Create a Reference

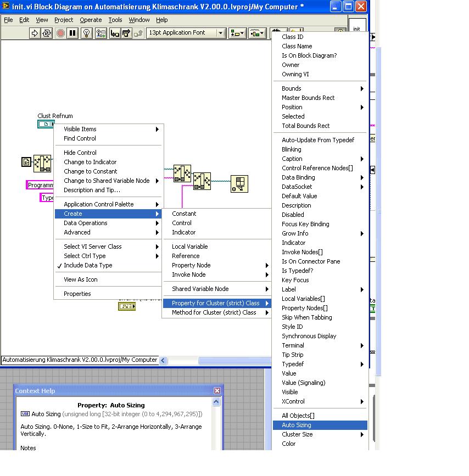tap(217, 256)
